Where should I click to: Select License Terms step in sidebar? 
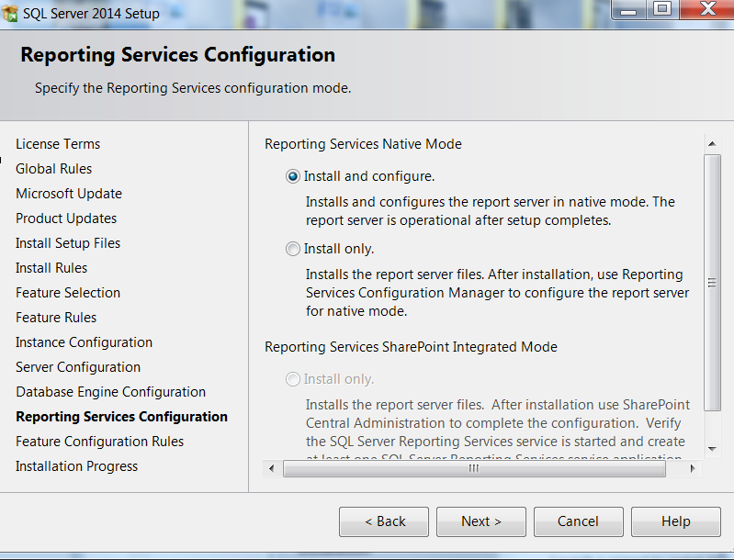[x=58, y=144]
